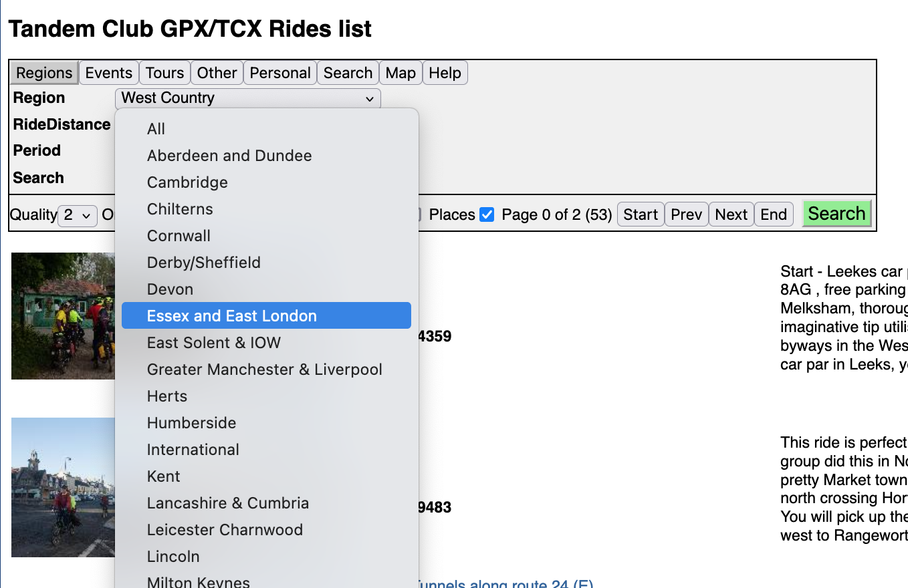Click the Start page button
The width and height of the screenshot is (908, 588).
click(x=641, y=214)
